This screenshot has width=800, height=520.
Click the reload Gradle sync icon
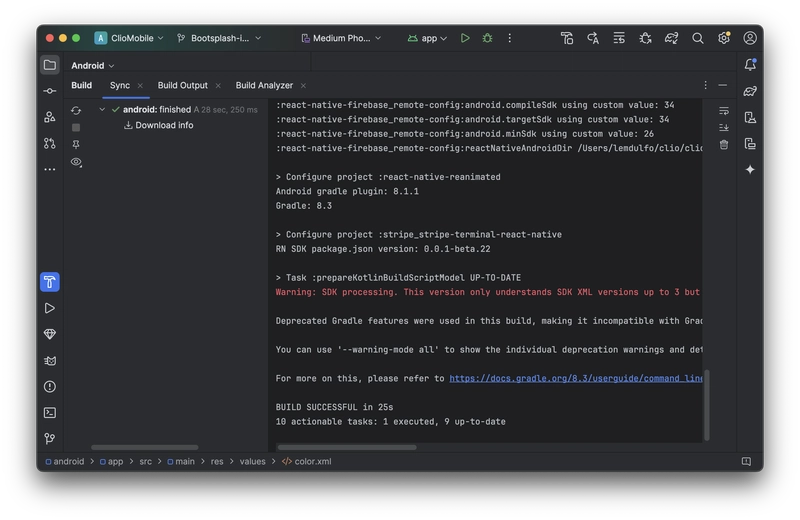[76, 110]
